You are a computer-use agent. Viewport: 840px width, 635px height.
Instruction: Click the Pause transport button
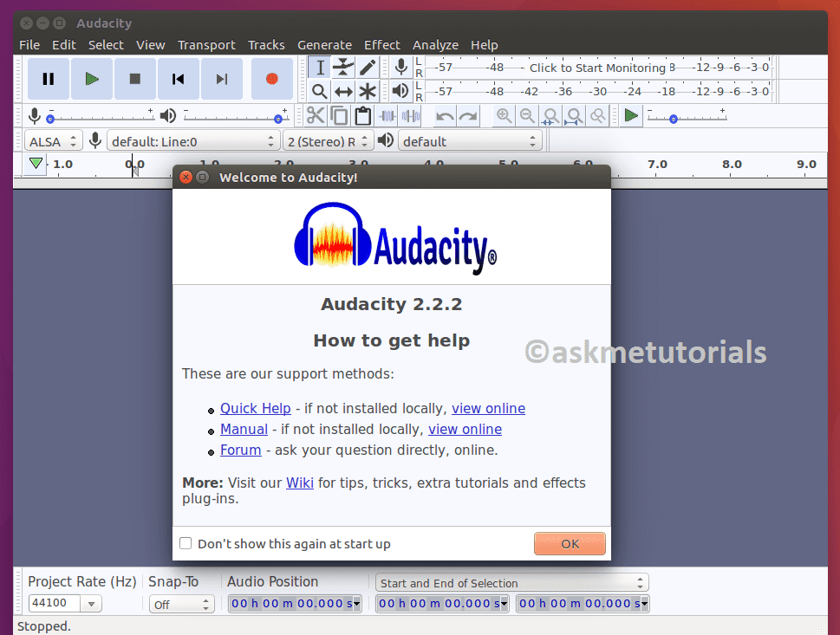(49, 79)
